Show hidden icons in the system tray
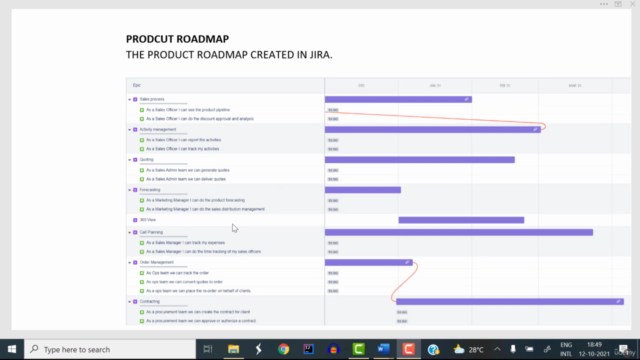640x360 pixels. click(x=497, y=349)
